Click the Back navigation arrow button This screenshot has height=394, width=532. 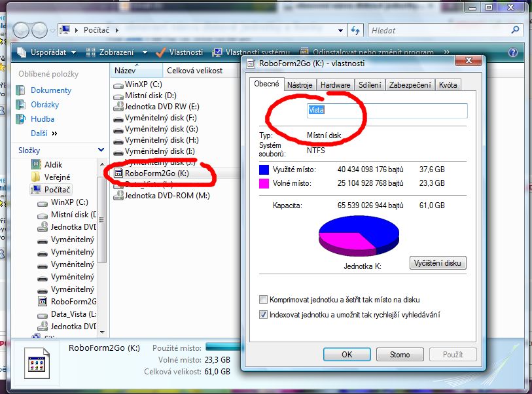(x=22, y=30)
